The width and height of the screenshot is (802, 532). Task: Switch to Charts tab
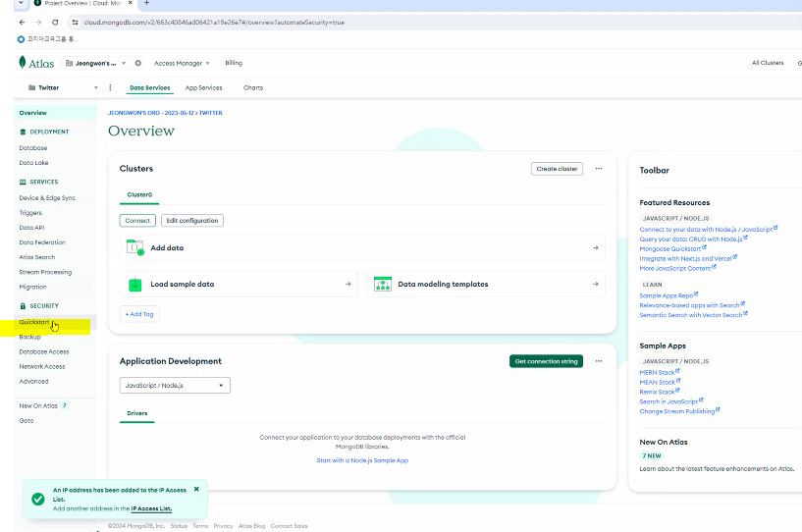pos(253,88)
